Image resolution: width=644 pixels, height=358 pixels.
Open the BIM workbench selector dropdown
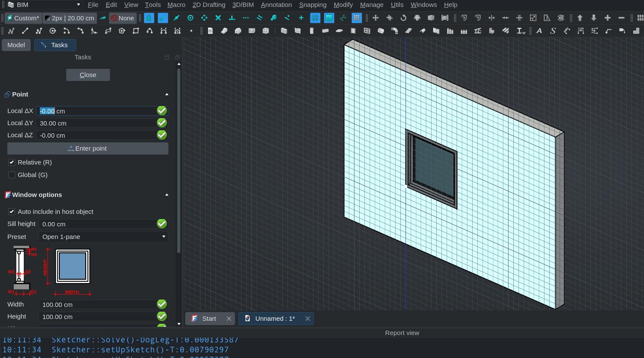coord(44,5)
